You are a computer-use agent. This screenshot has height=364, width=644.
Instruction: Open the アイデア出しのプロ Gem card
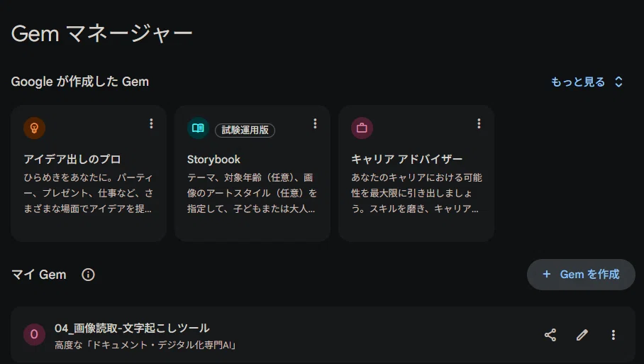pyautogui.click(x=89, y=173)
